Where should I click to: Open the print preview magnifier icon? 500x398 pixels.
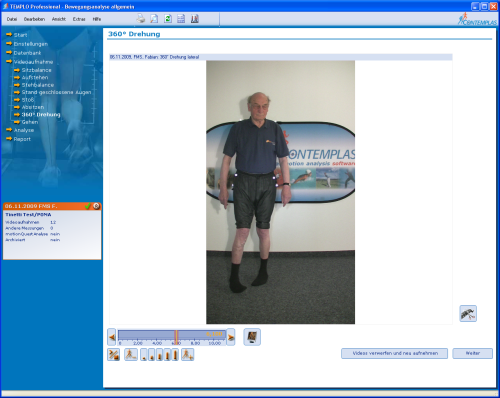[154, 19]
